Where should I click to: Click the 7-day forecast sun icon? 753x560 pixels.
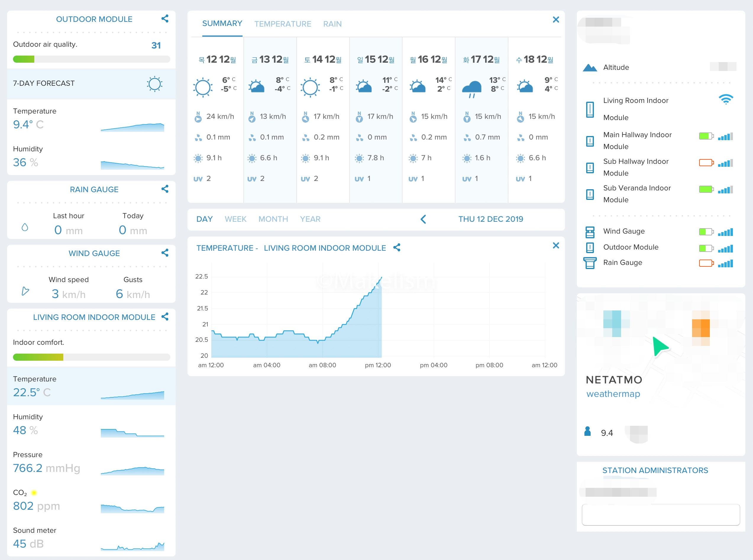point(155,84)
